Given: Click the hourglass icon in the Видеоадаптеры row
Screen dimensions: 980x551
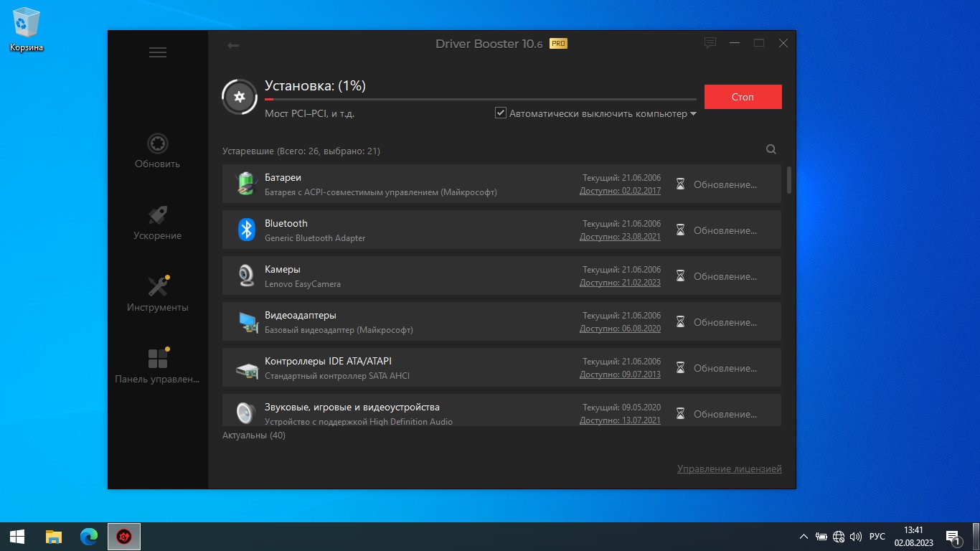Looking at the screenshot, I should tap(680, 322).
